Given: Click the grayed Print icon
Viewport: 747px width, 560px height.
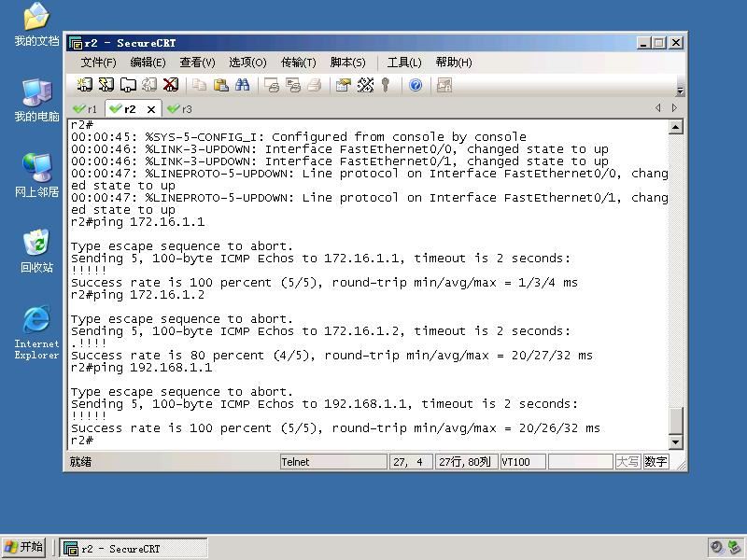Looking at the screenshot, I should point(315,85).
